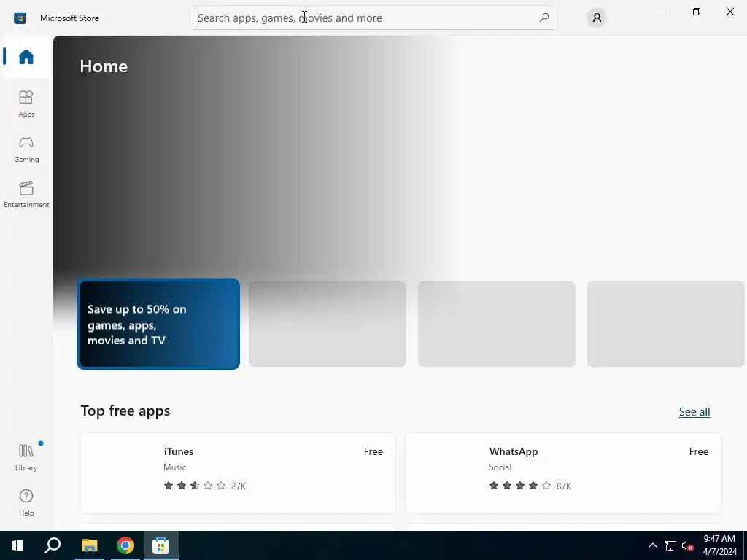The height and width of the screenshot is (560, 747).
Task: Open the Apps section
Action: click(x=26, y=104)
